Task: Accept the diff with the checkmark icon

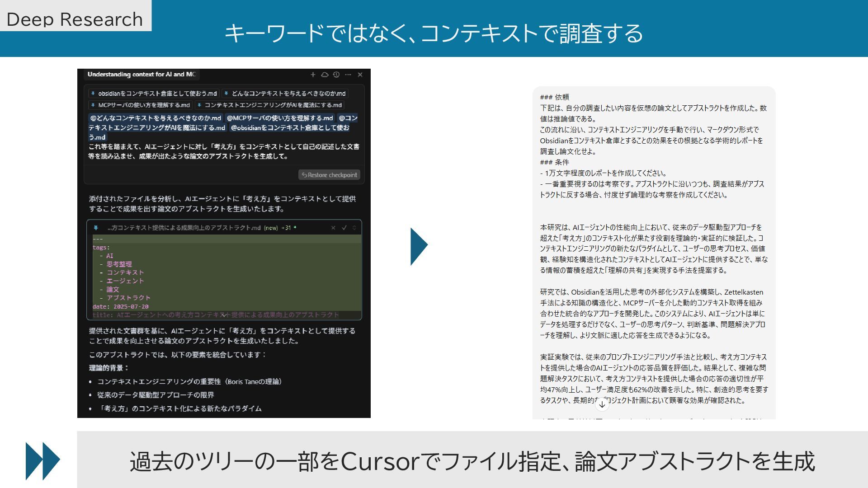Action: 344,228
